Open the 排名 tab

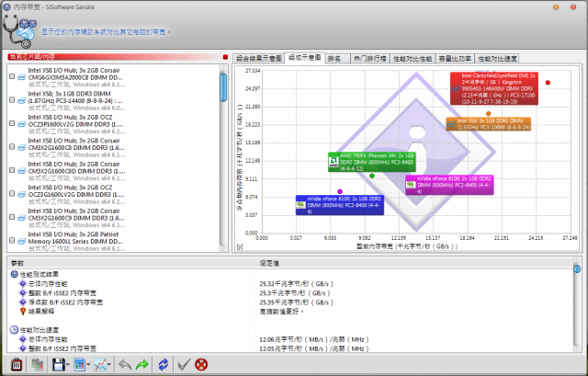point(337,59)
